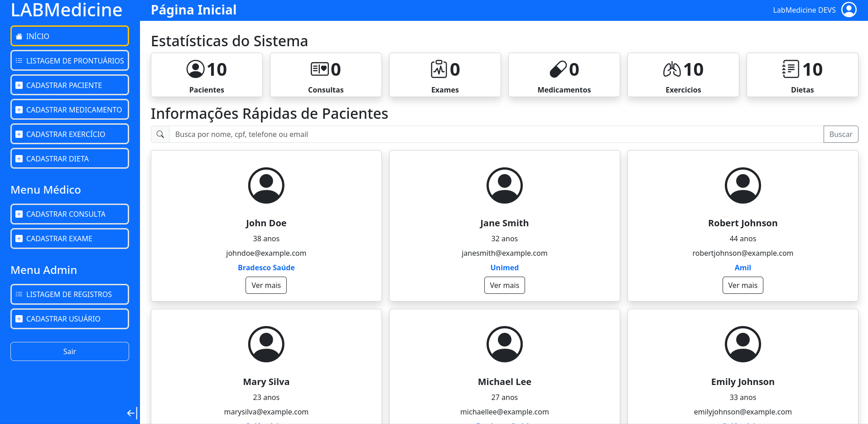The width and height of the screenshot is (868, 424).
Task: Click the Pacientes label under its count
Action: click(x=207, y=90)
